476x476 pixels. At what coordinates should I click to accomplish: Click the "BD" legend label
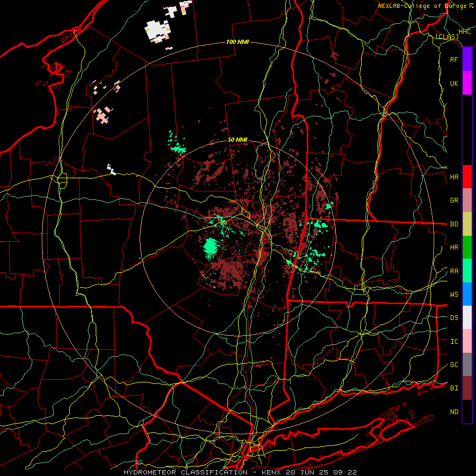(x=454, y=224)
